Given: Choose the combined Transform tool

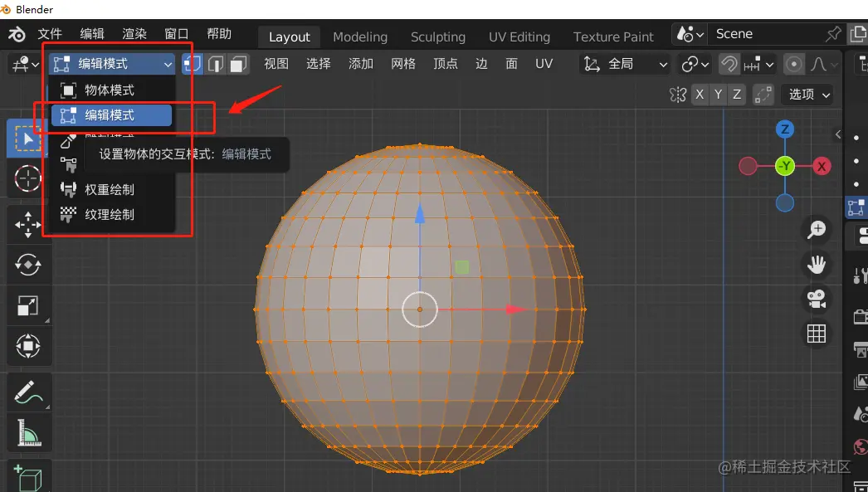Looking at the screenshot, I should pyautogui.click(x=27, y=346).
